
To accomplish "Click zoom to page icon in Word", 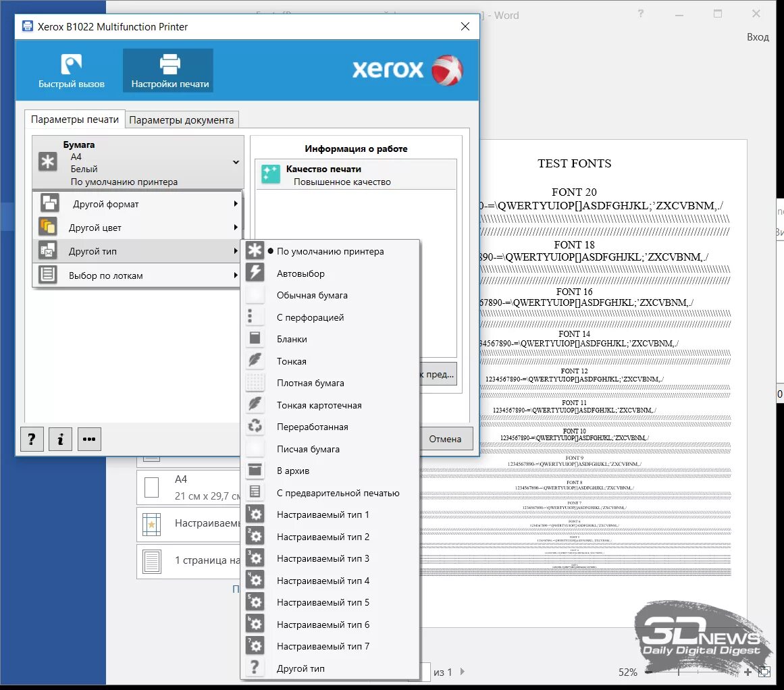I will click(764, 672).
